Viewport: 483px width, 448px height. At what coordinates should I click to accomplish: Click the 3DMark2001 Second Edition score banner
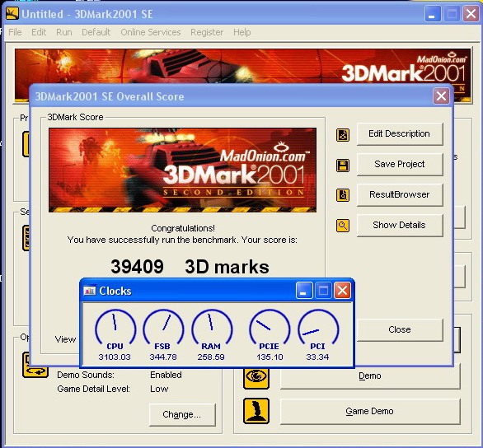182,170
